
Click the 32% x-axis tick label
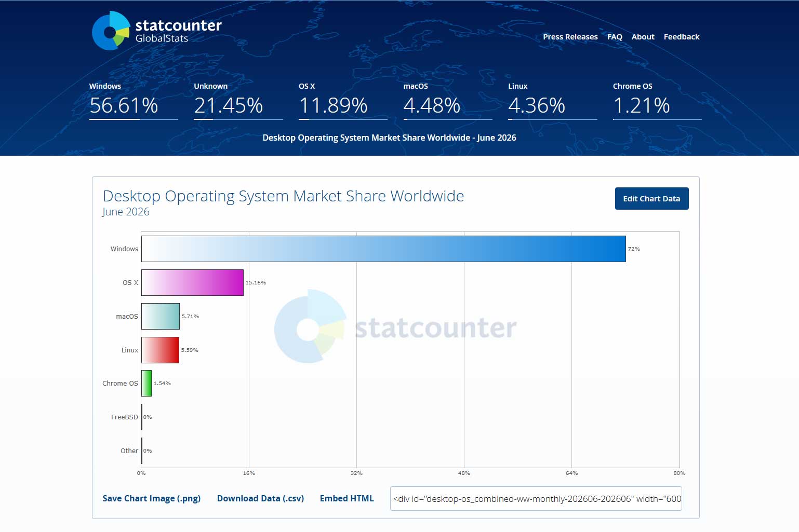point(356,473)
